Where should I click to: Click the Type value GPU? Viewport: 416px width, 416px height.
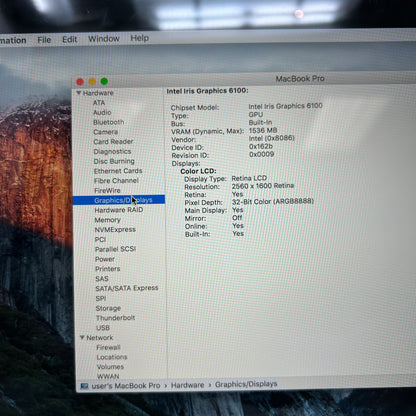coord(256,114)
